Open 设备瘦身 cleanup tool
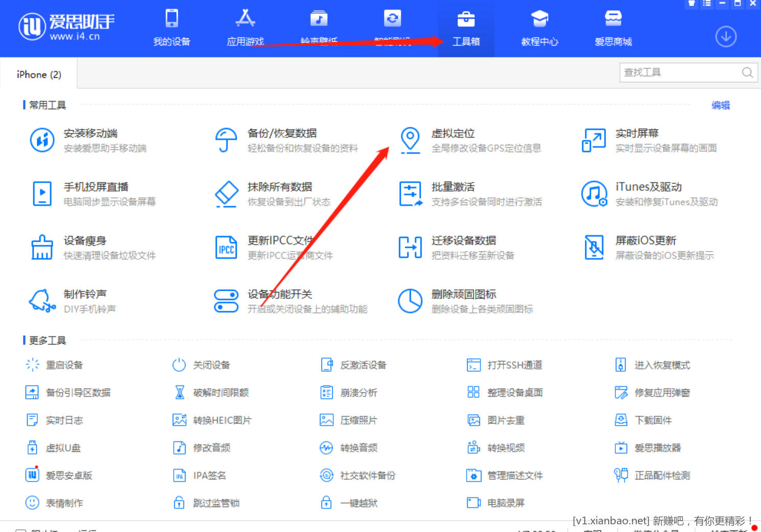 (x=93, y=248)
